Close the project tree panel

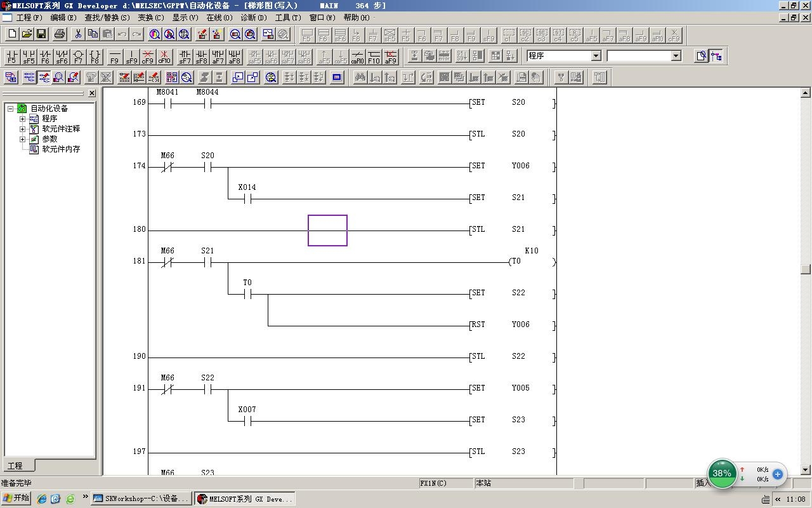point(92,93)
